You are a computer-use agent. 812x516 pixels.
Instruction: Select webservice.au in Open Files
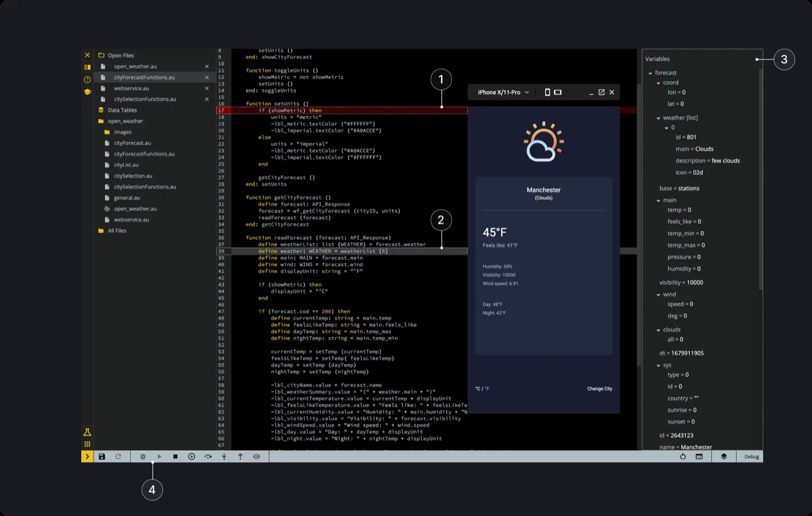132,88
